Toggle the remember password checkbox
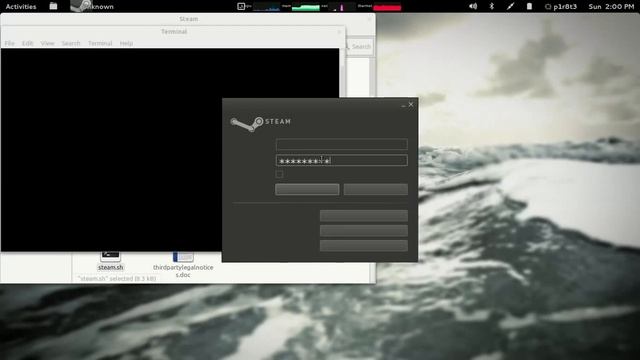This screenshot has height=360, width=640. click(x=280, y=174)
